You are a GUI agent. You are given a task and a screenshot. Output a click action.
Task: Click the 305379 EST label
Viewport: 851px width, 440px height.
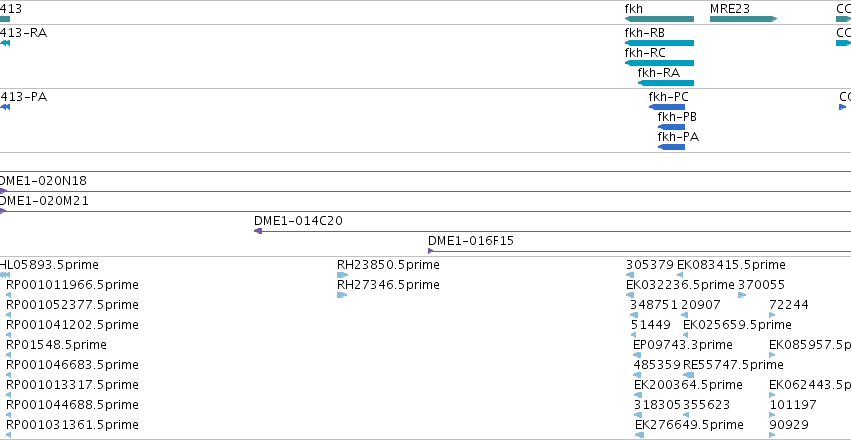pyautogui.click(x=650, y=265)
